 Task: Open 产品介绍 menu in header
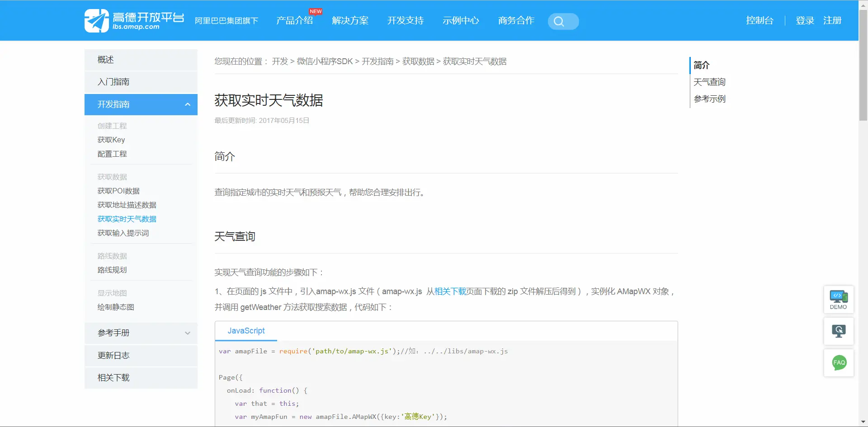pyautogui.click(x=295, y=20)
